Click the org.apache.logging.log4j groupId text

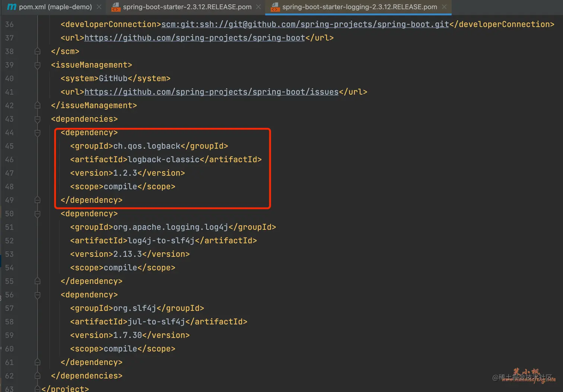(x=171, y=227)
